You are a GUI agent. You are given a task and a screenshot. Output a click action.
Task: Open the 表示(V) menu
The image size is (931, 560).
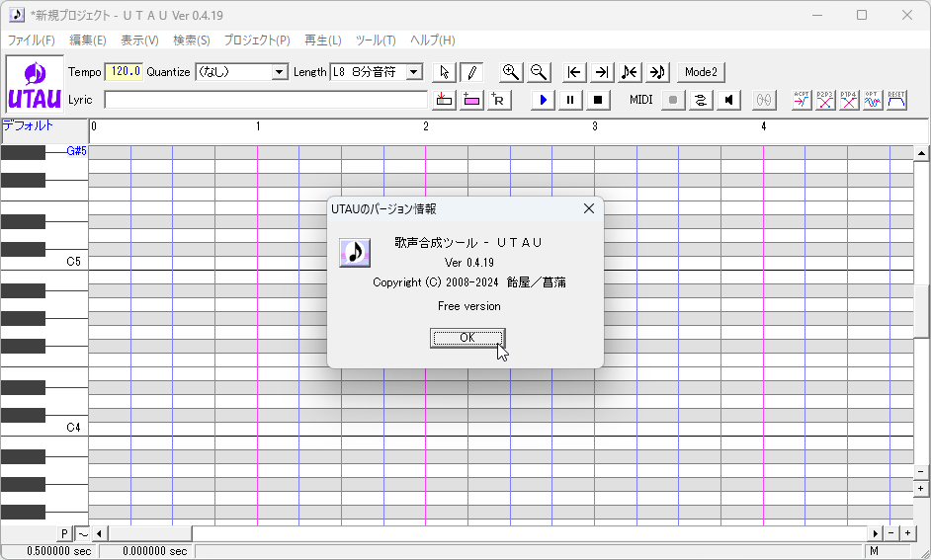pos(139,40)
